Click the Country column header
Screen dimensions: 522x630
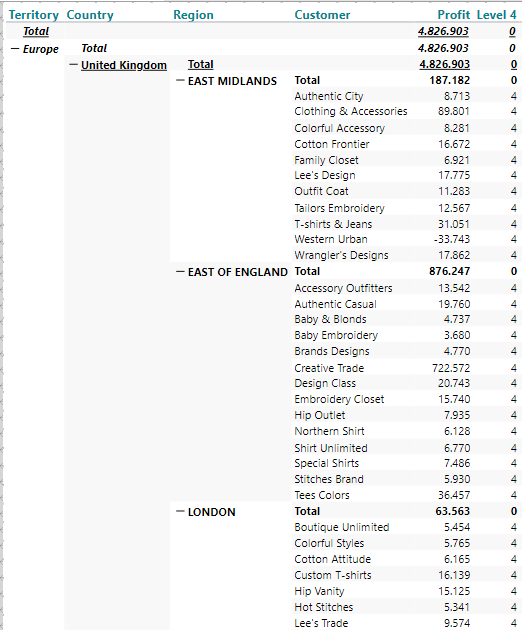click(x=90, y=15)
